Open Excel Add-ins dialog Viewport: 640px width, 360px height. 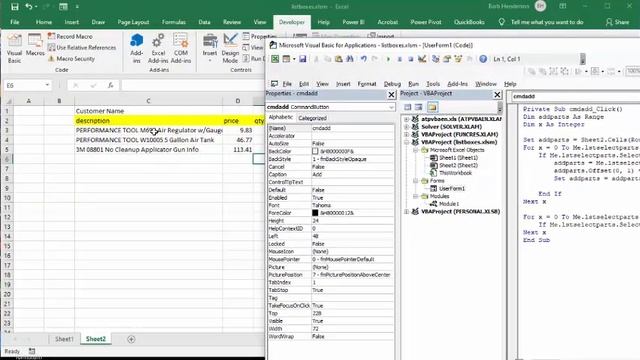[x=158, y=48]
